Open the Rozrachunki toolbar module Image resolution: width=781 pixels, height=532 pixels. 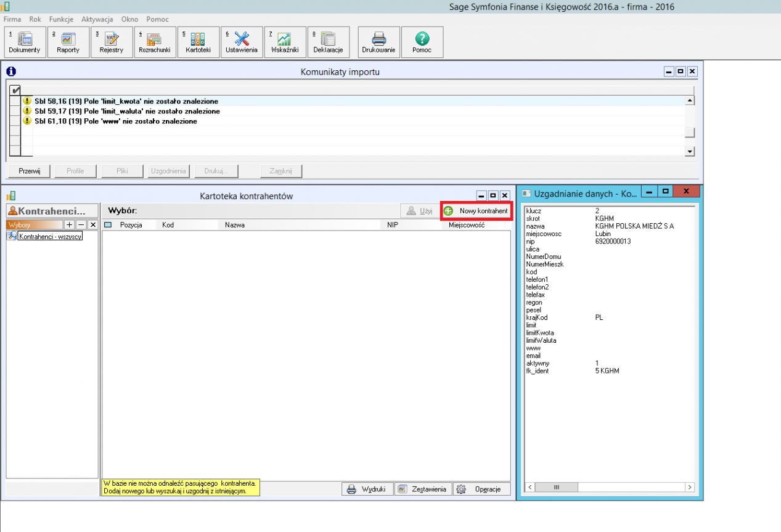pyautogui.click(x=155, y=42)
